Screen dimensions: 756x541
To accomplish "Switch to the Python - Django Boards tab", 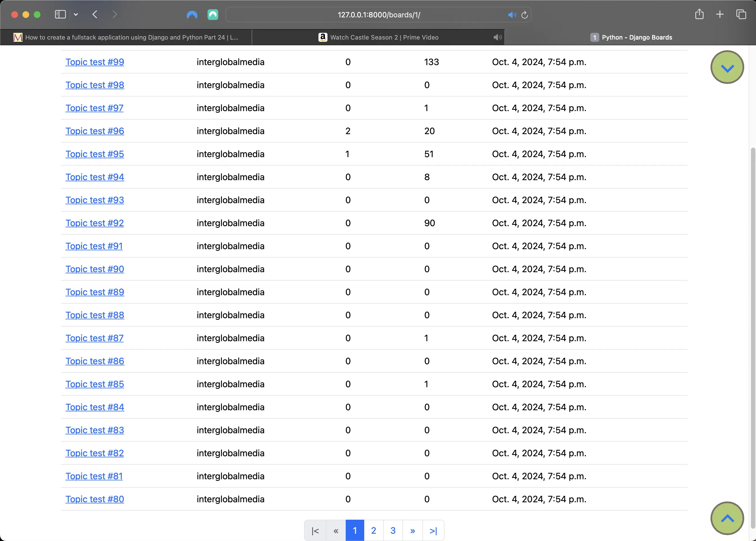I will click(631, 37).
